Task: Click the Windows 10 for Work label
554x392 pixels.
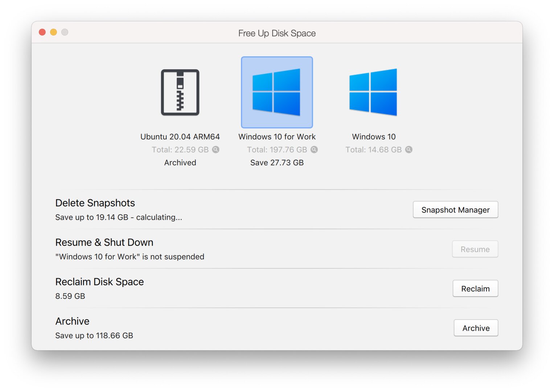Action: click(277, 137)
